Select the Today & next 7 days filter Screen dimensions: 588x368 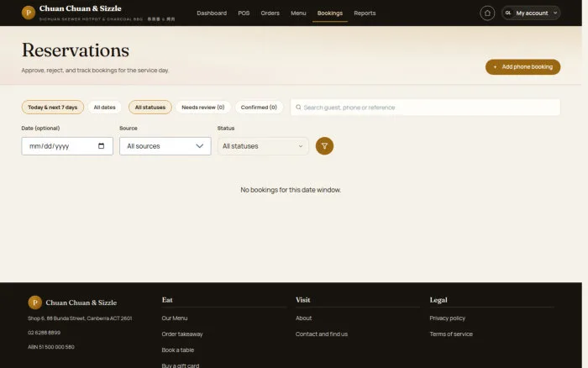52,108
